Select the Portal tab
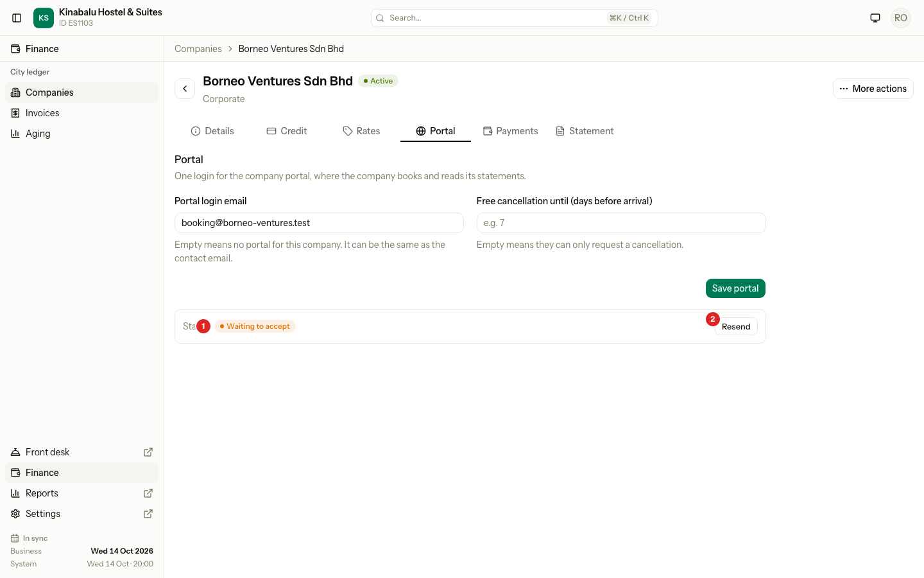The width and height of the screenshot is (924, 578). pyautogui.click(x=436, y=131)
